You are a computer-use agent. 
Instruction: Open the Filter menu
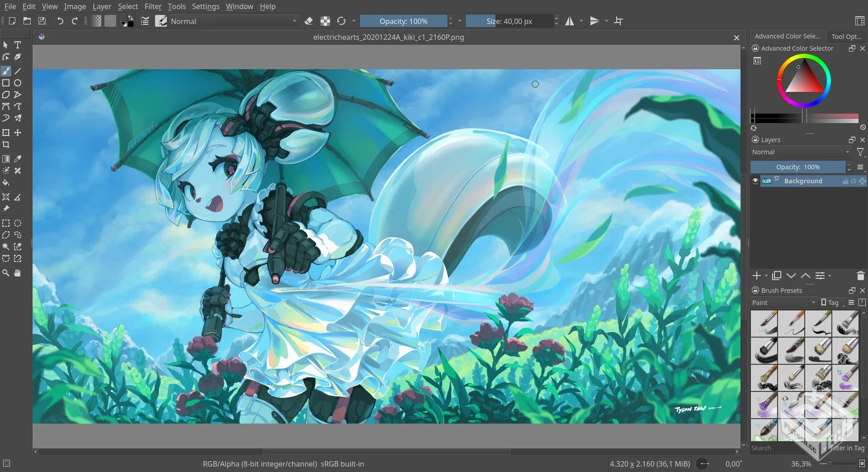(x=153, y=6)
